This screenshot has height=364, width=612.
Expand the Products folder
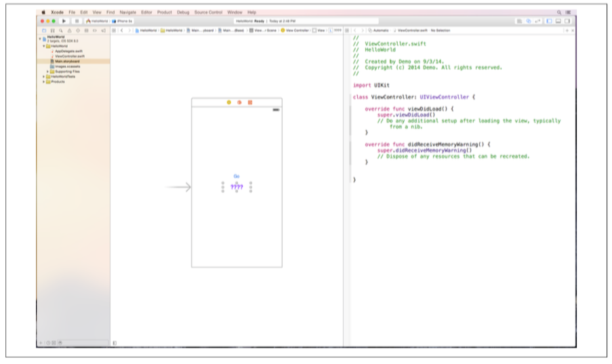click(44, 81)
